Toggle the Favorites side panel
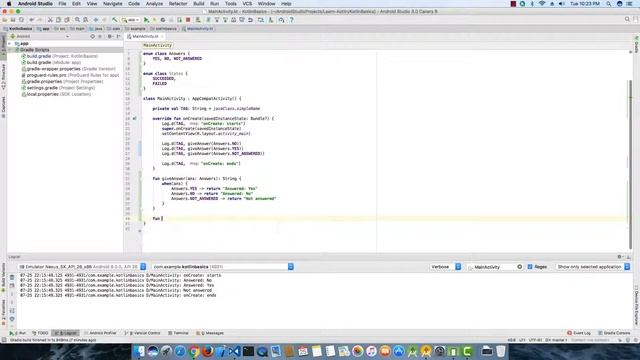This screenshot has width=640, height=360. pos(3,312)
